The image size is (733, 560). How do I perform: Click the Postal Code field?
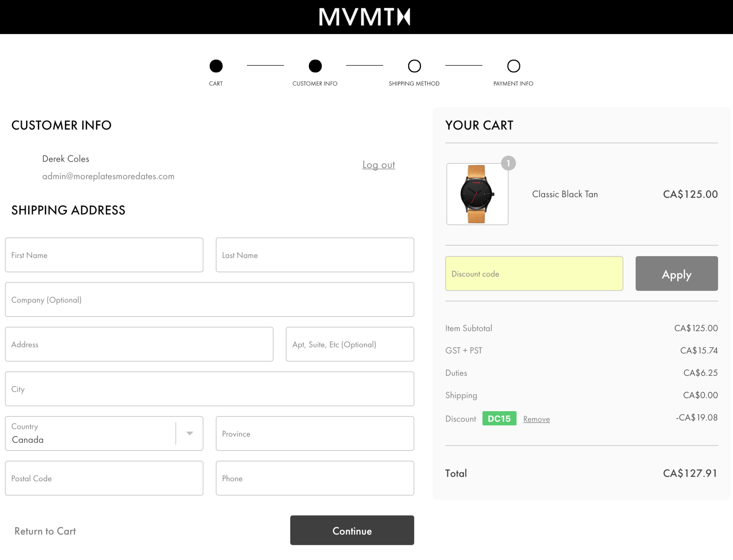coord(104,478)
